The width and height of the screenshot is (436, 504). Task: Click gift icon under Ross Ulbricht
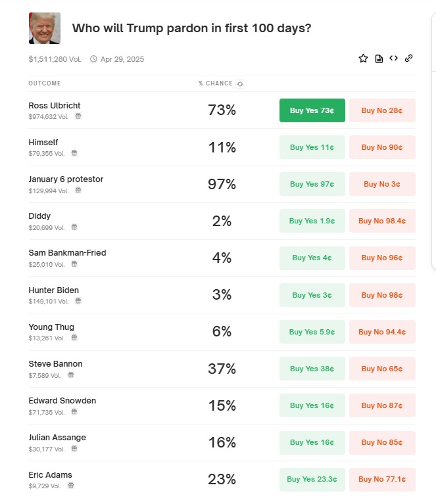tap(78, 116)
